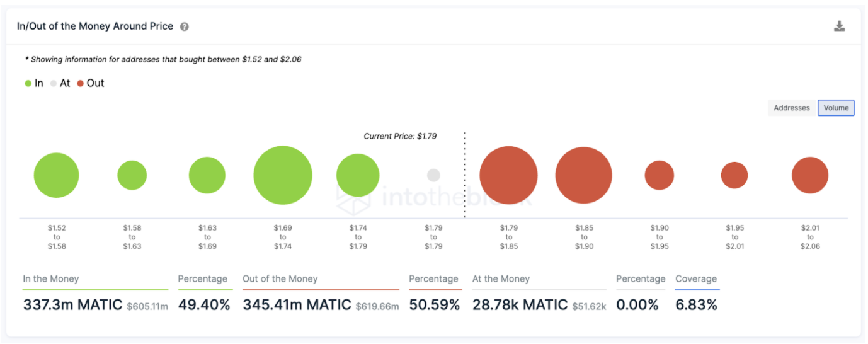Toggle the red Out legend dot

coord(81,83)
